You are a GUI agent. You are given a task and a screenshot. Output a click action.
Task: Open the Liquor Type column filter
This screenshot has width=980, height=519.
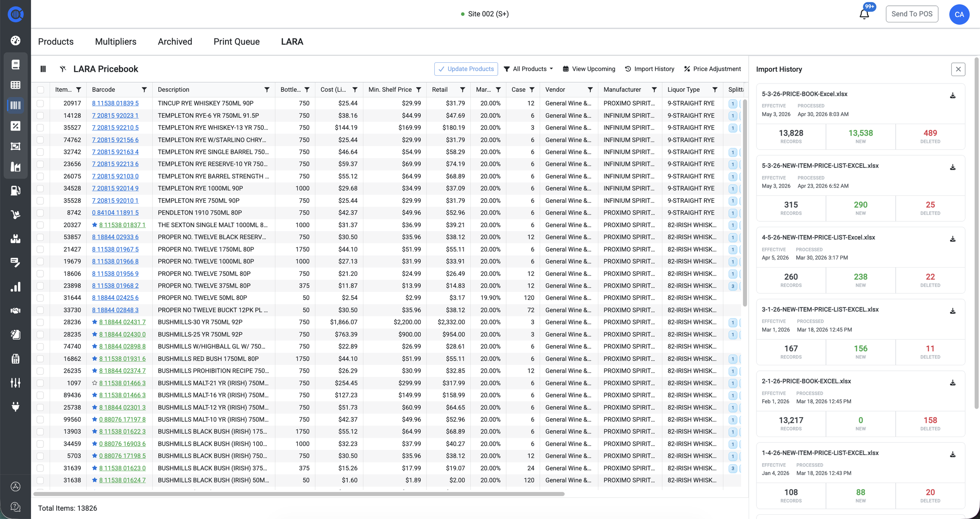pos(715,90)
